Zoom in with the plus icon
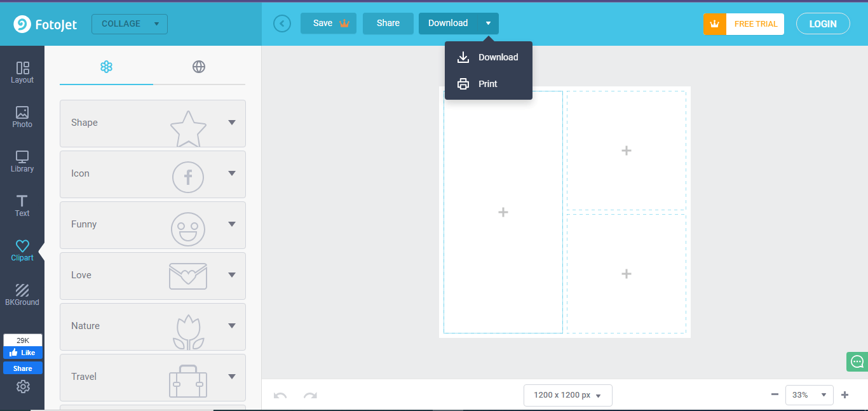The image size is (868, 411). pos(844,394)
